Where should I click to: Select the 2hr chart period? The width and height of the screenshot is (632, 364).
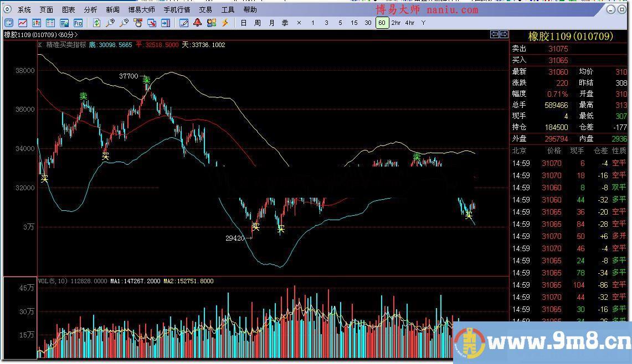tap(395, 23)
